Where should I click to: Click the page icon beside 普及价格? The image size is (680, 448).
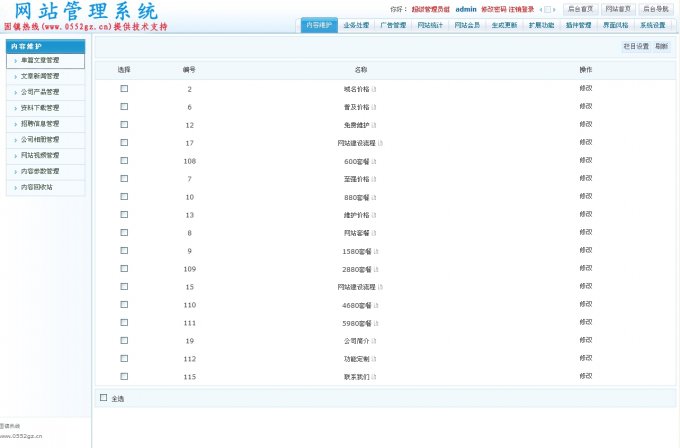click(374, 107)
